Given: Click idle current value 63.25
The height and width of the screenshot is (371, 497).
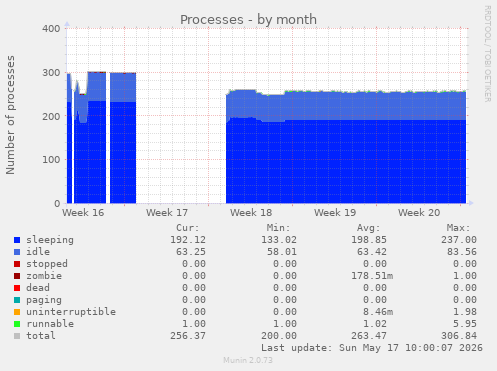Looking at the screenshot, I should pyautogui.click(x=191, y=252).
